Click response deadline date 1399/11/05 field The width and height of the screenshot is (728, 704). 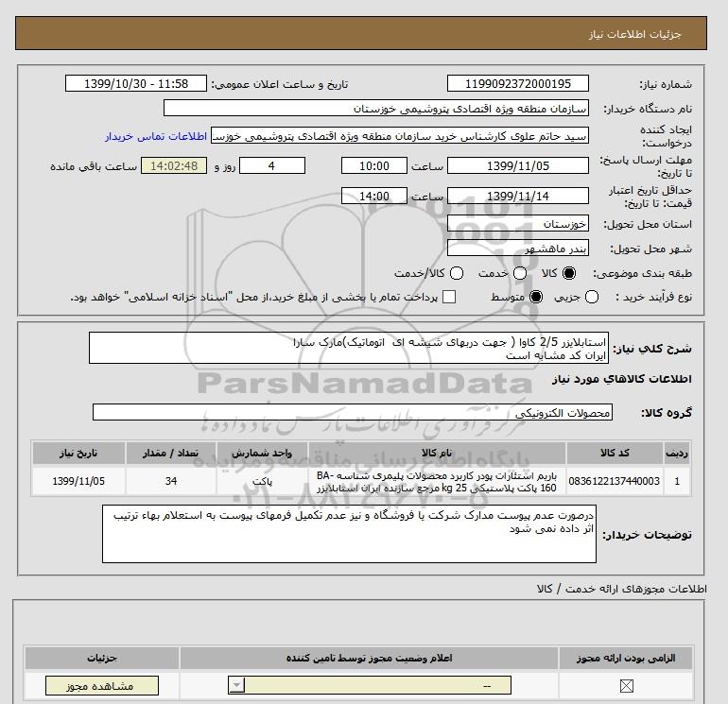(518, 165)
